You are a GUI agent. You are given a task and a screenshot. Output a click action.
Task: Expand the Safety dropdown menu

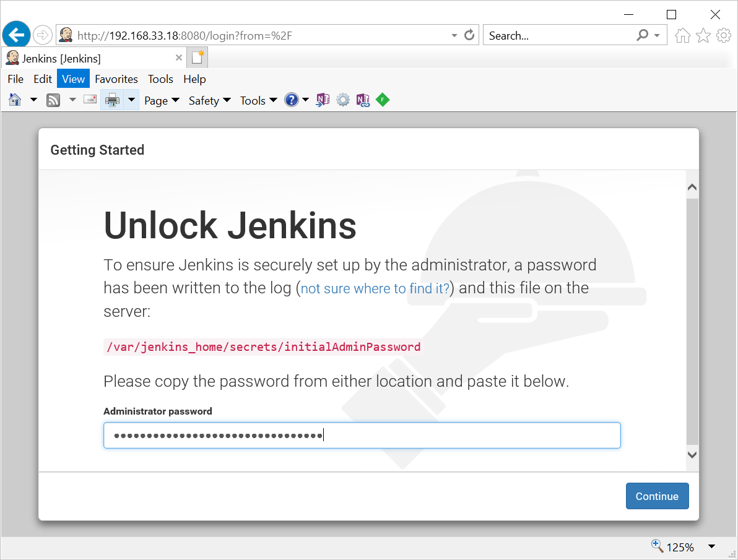[209, 100]
